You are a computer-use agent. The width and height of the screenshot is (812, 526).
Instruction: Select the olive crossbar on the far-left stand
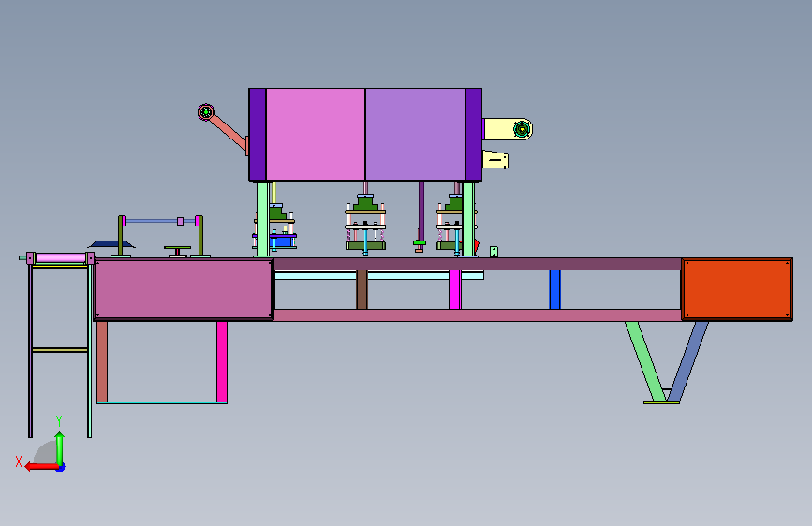click(x=60, y=350)
